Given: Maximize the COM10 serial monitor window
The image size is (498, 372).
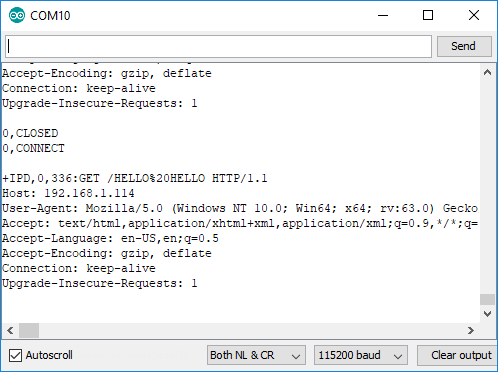Looking at the screenshot, I should (x=428, y=15).
